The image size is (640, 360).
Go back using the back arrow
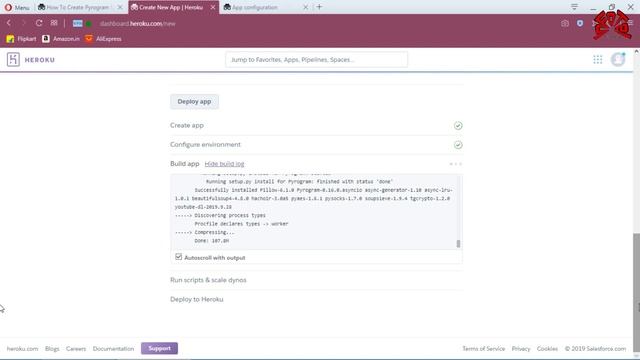pos(9,23)
